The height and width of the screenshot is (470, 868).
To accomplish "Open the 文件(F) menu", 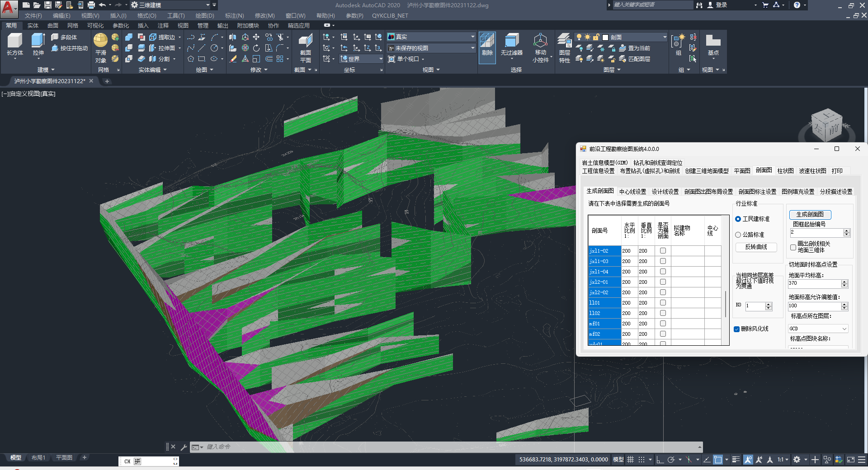I will tap(33, 16).
